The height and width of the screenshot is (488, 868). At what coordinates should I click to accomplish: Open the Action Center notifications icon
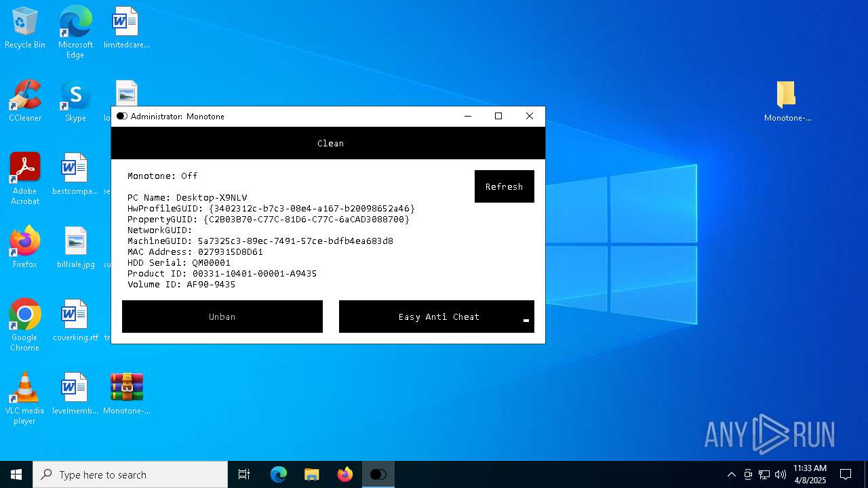click(x=846, y=474)
